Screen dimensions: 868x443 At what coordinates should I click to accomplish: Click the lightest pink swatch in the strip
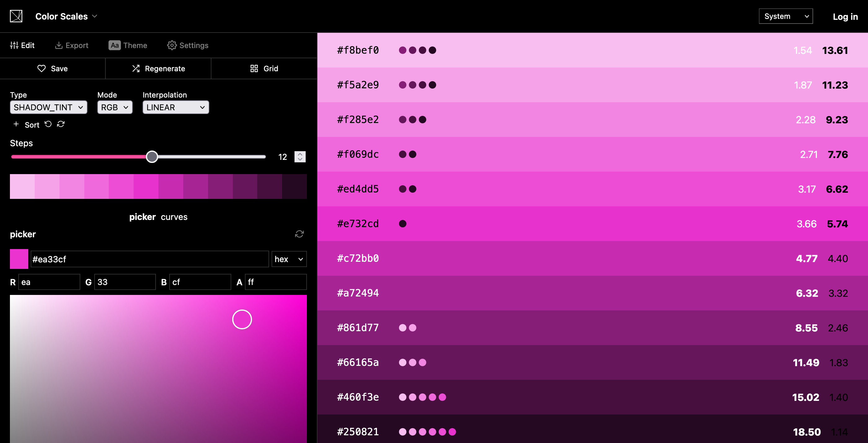point(22,186)
